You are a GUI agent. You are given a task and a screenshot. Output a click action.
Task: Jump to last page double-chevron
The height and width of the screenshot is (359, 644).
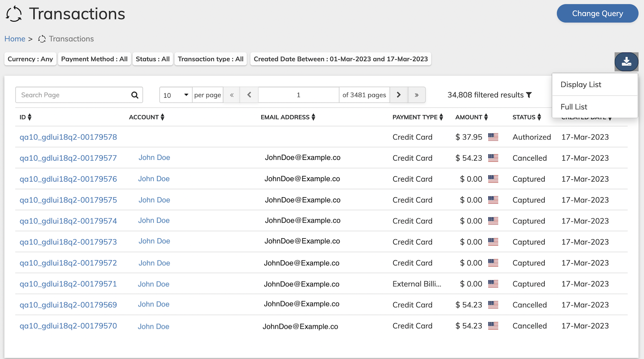[417, 95]
